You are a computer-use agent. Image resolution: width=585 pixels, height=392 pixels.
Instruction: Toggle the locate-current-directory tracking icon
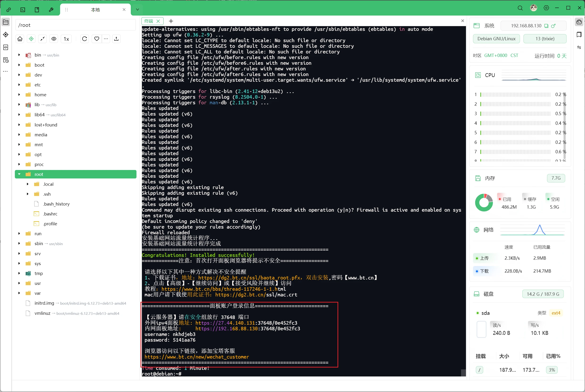[31, 39]
